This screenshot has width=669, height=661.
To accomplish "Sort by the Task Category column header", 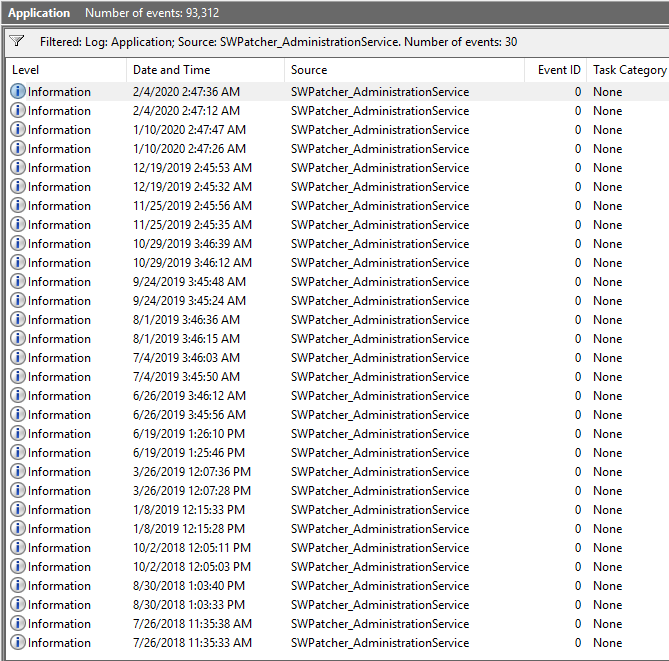I will pyautogui.click(x=628, y=70).
